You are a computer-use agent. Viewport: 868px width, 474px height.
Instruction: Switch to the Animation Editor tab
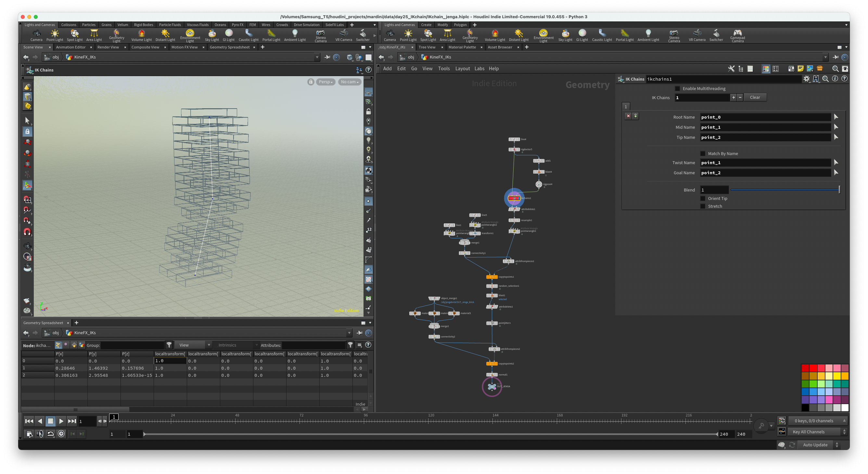(71, 47)
